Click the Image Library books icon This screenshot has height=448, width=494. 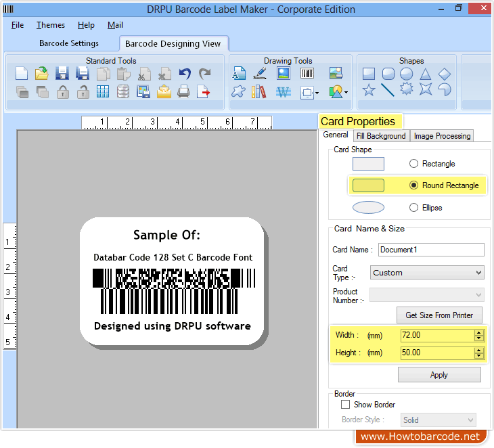click(259, 92)
